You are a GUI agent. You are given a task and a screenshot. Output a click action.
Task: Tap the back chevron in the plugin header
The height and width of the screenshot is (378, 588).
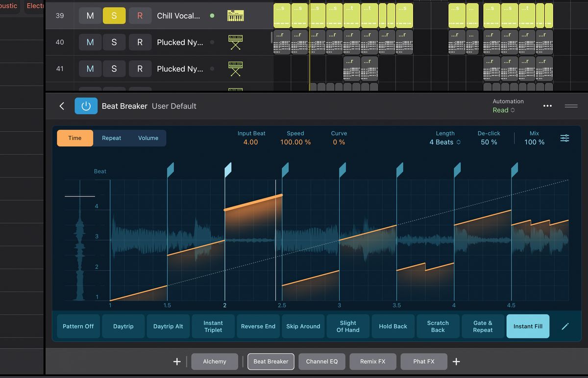(62, 106)
